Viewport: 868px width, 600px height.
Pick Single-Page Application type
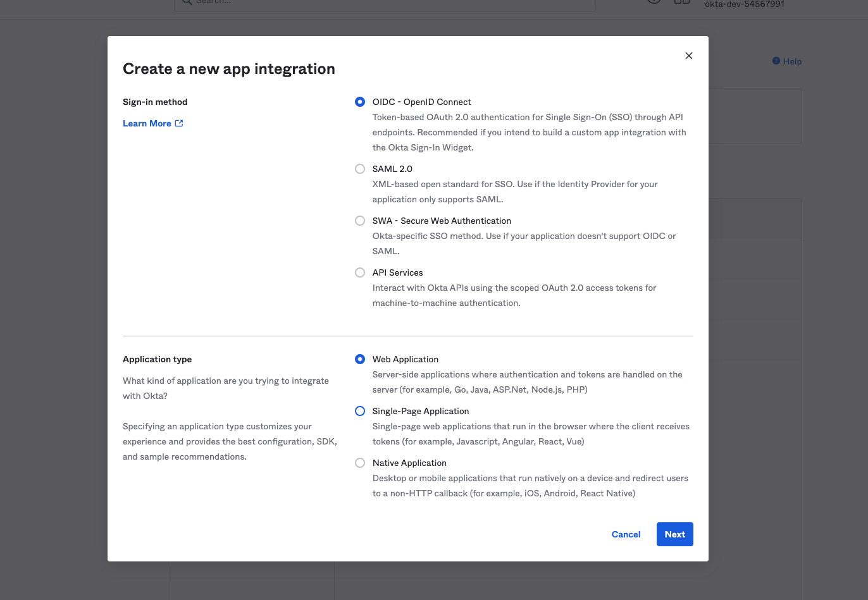coord(360,411)
